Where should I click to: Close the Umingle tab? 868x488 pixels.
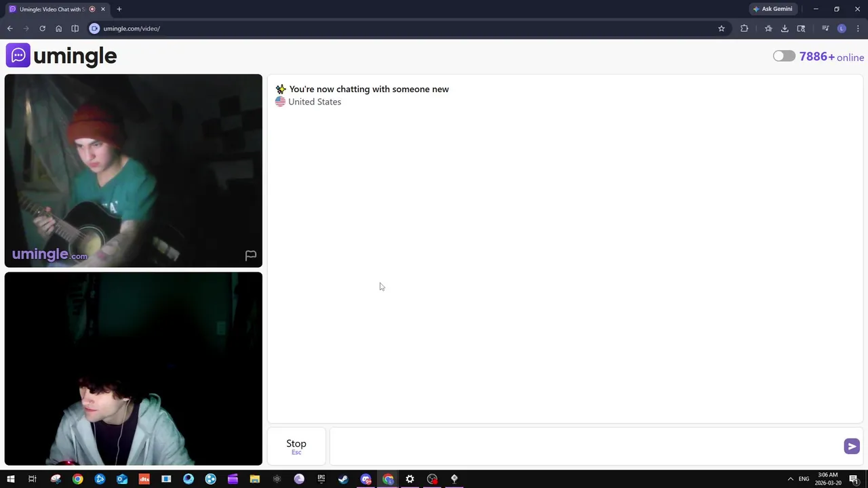point(103,9)
